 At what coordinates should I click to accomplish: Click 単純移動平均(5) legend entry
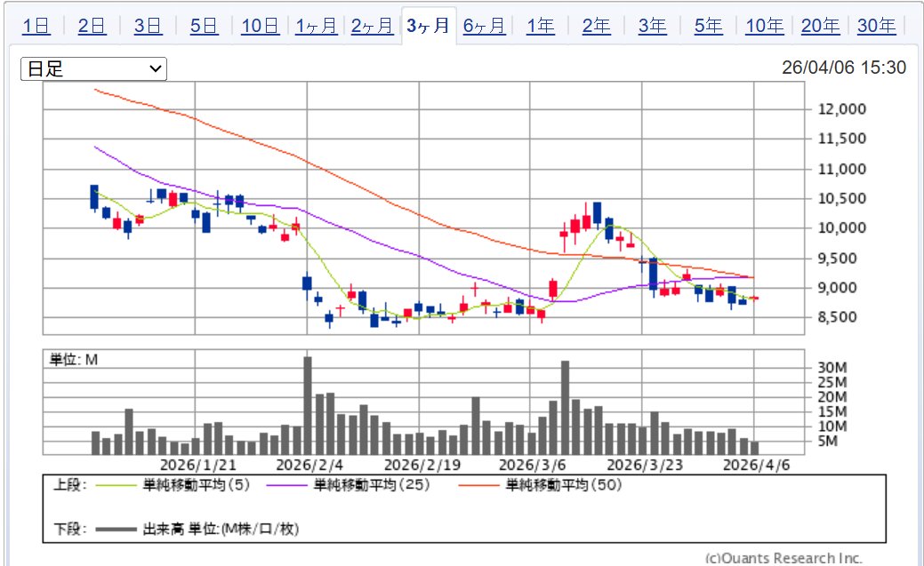pos(173,485)
